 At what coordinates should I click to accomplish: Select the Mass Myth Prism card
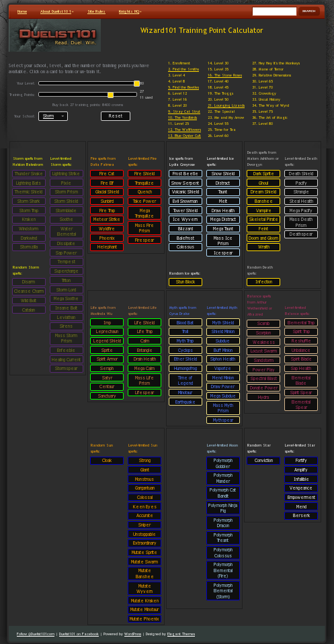(223, 408)
